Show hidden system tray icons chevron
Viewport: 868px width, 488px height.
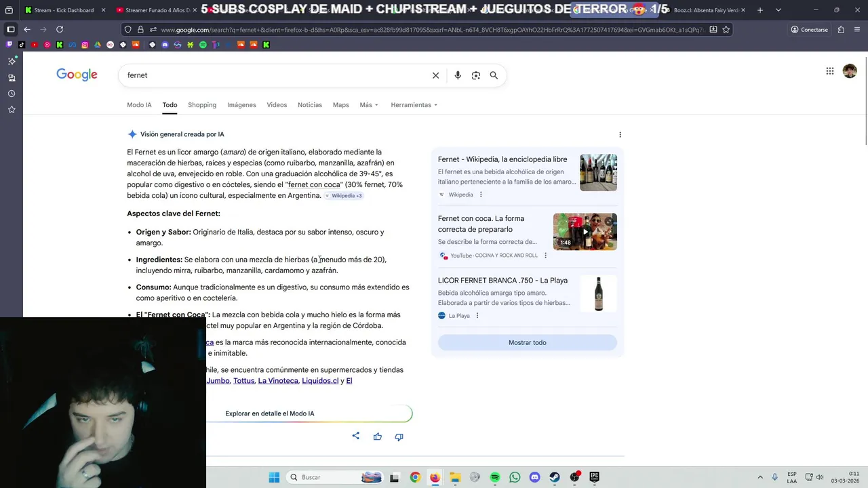tap(759, 477)
